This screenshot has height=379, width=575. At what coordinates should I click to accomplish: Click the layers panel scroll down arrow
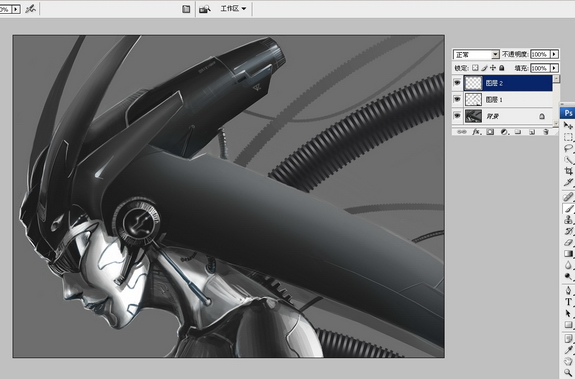coord(557,124)
